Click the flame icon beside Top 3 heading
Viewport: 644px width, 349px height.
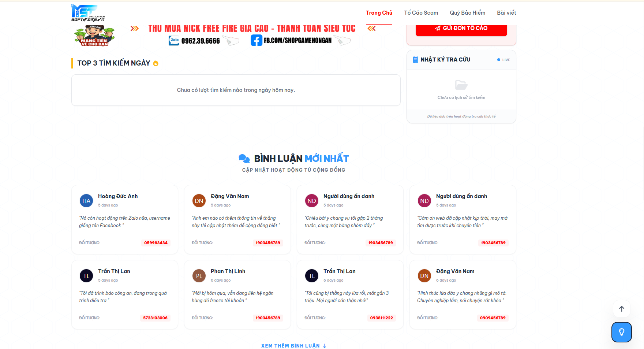pyautogui.click(x=156, y=63)
